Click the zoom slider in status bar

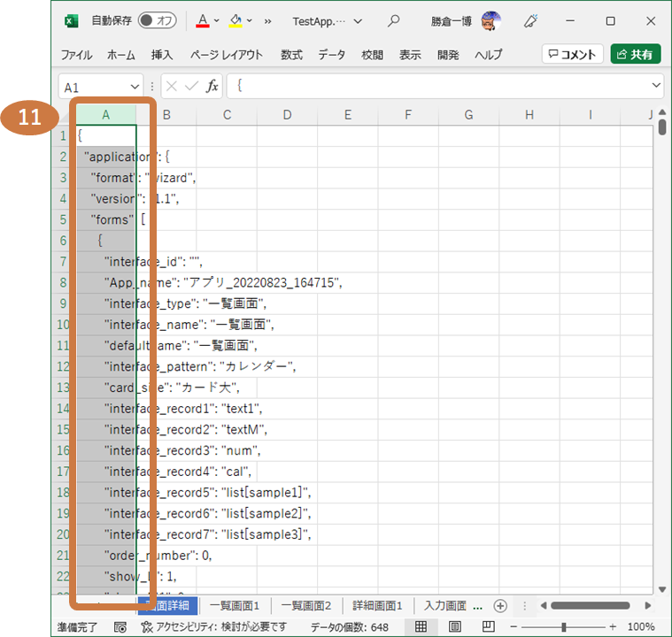pos(563,627)
